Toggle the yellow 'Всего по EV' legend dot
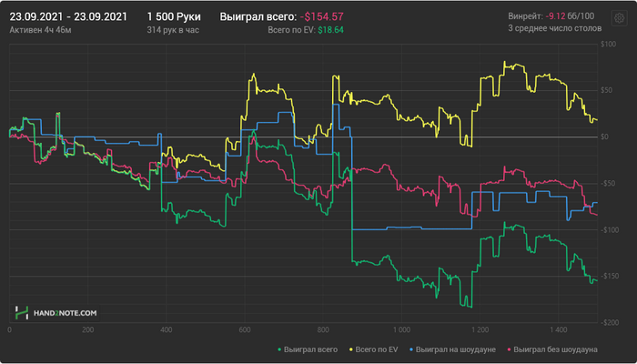Screen dimensions: 637x364 tap(350, 349)
